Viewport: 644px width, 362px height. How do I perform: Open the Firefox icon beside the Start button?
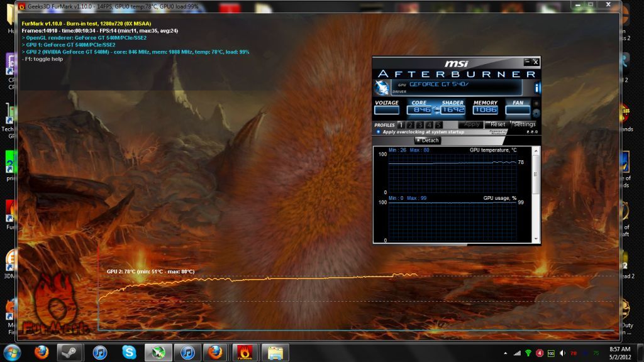(42, 353)
